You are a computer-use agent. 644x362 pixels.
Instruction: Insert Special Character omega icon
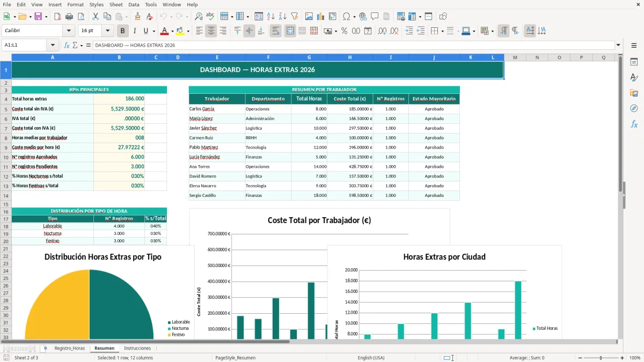tap(346, 17)
